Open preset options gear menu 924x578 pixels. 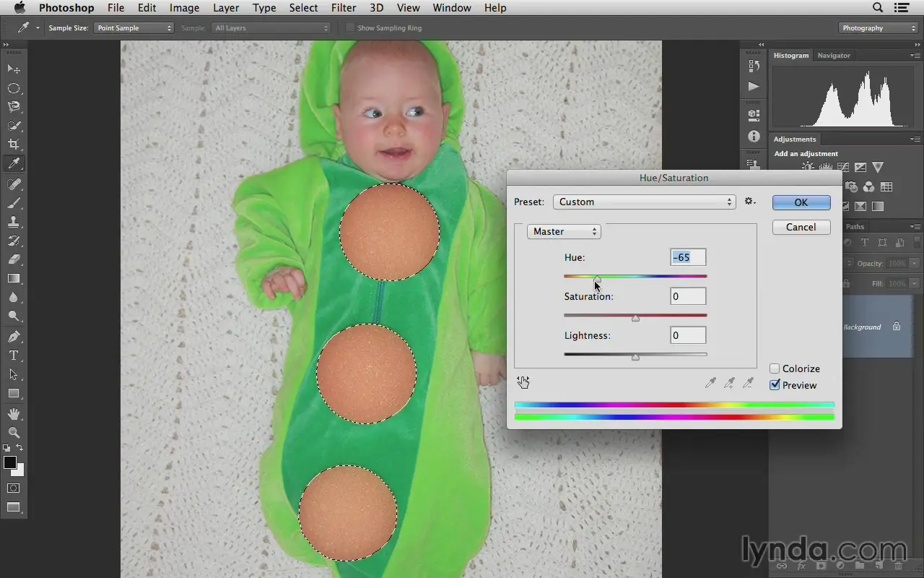click(x=750, y=202)
